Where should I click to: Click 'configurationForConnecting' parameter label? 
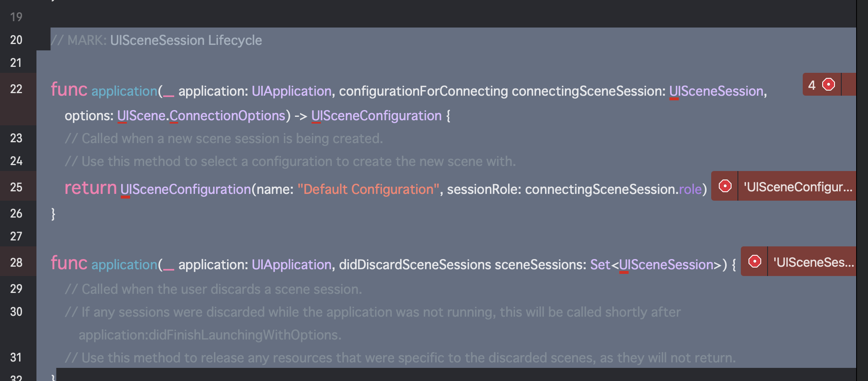click(423, 91)
